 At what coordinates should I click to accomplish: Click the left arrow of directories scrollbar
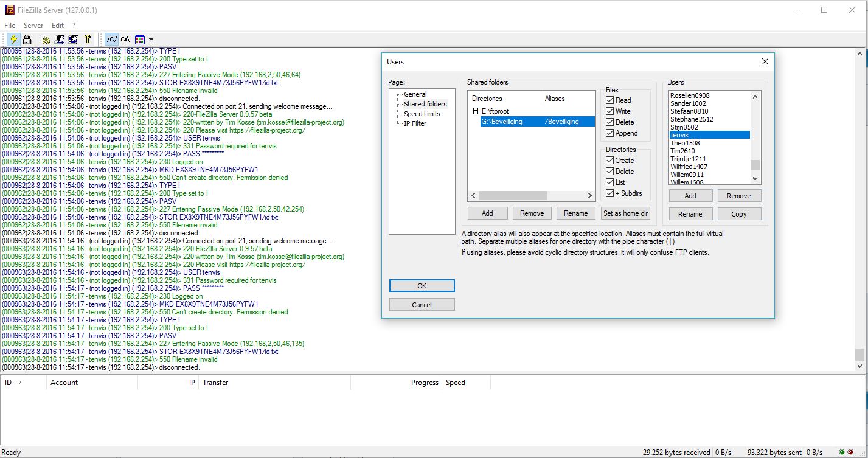tap(473, 196)
